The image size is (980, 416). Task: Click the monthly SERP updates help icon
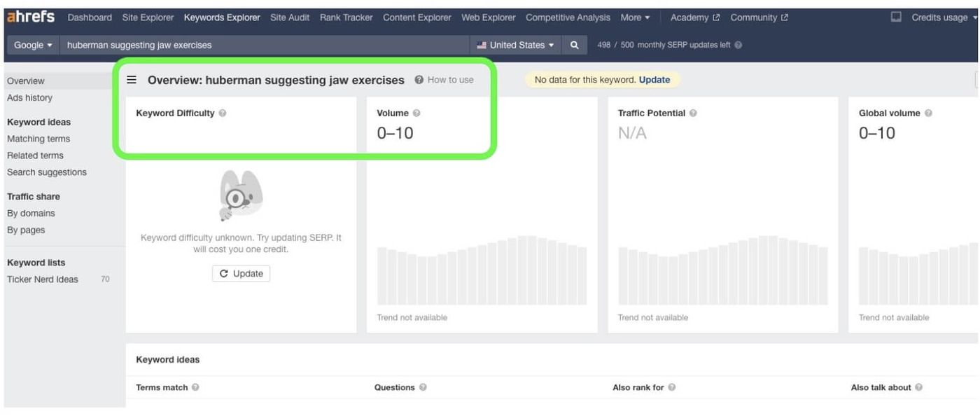tap(738, 45)
